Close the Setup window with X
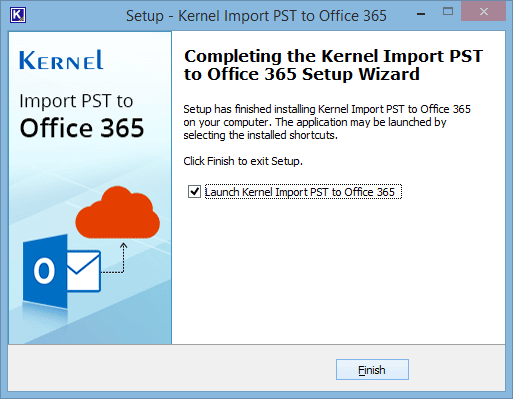This screenshot has width=513, height=399. pos(484,12)
